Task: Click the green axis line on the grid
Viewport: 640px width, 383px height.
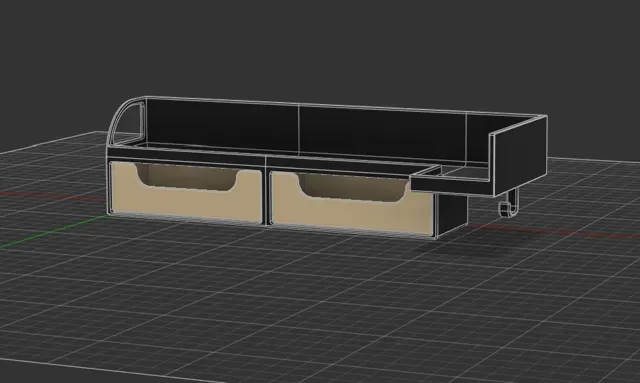Action: [53, 232]
